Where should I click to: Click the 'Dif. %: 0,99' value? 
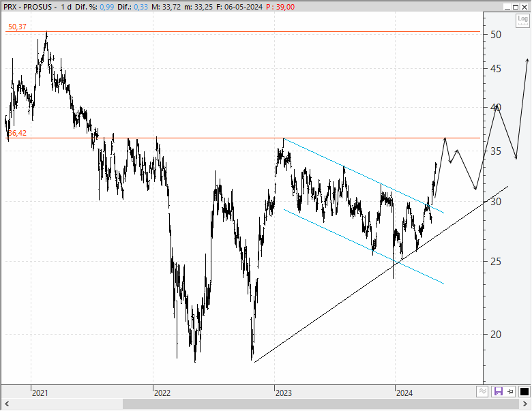[x=95, y=7]
